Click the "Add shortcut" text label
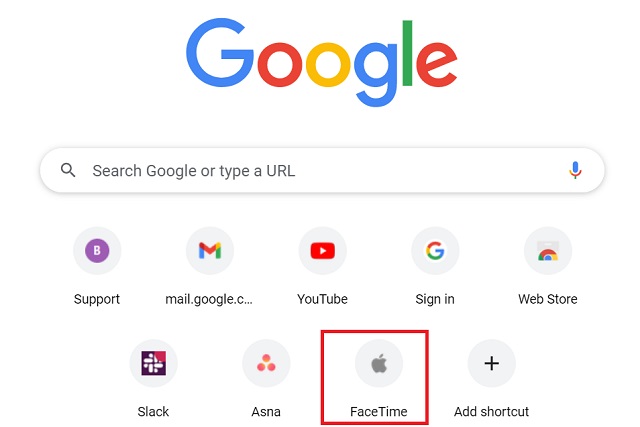This screenshot has height=427, width=640. click(491, 411)
